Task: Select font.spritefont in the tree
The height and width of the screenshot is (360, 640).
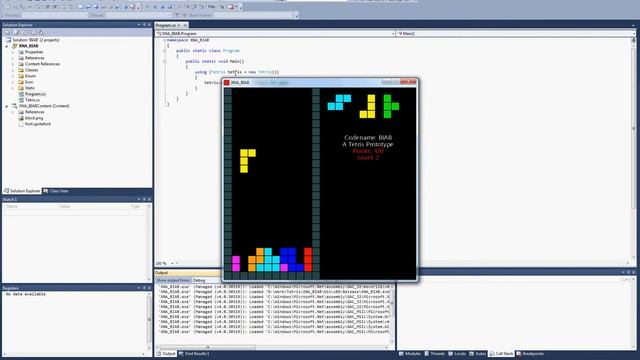Action: (38, 124)
